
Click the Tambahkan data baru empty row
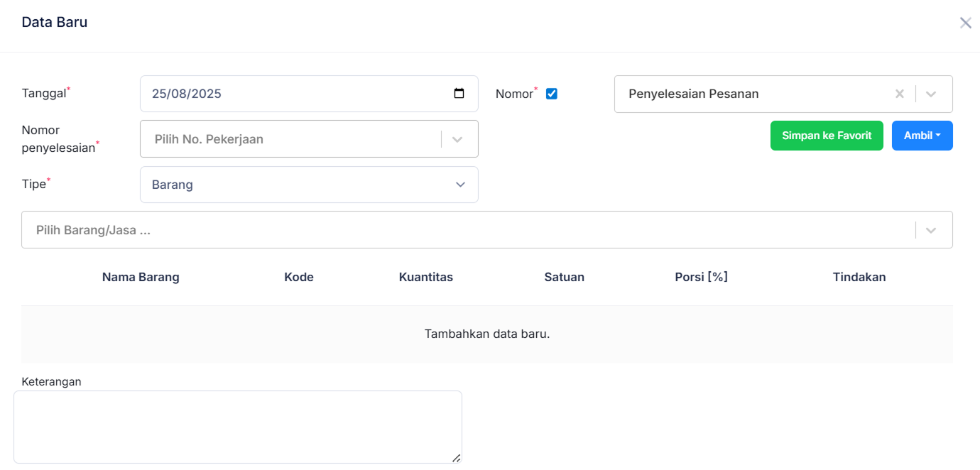[x=487, y=334]
